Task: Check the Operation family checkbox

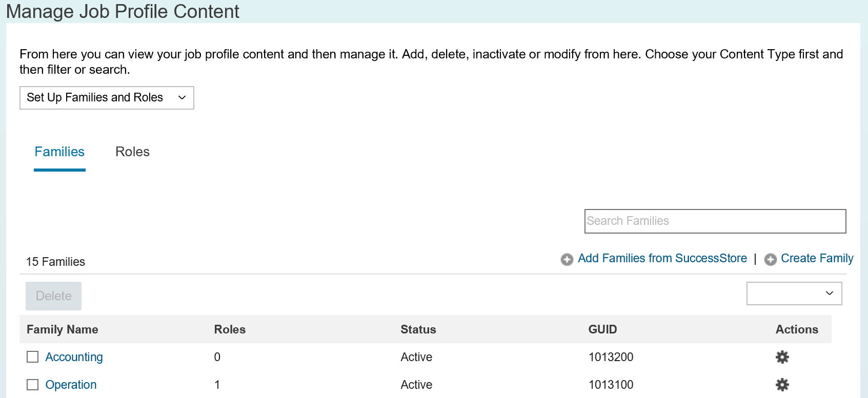Action: point(33,385)
